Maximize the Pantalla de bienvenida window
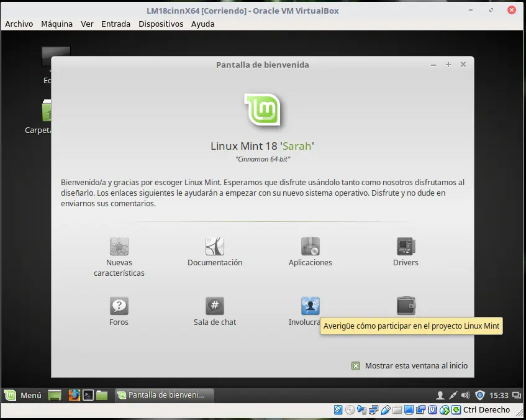 (x=448, y=65)
